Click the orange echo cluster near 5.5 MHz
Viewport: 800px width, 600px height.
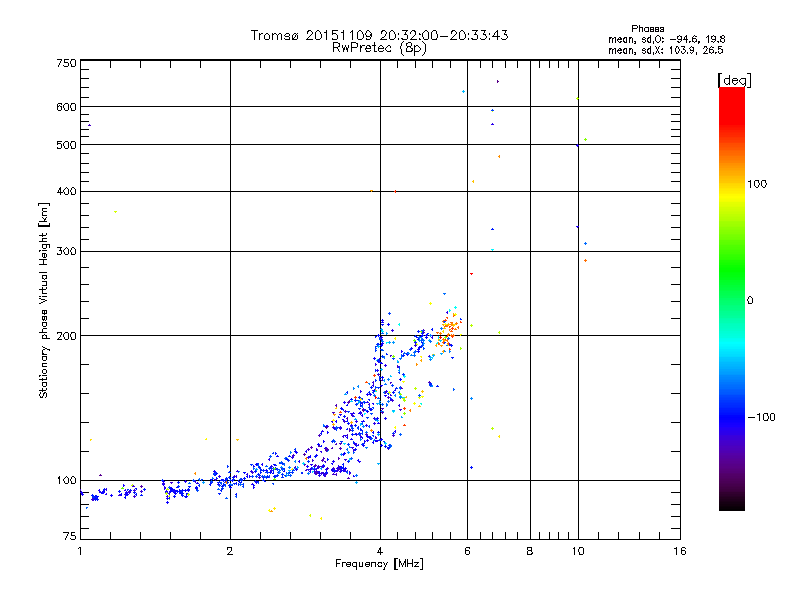coord(448,331)
